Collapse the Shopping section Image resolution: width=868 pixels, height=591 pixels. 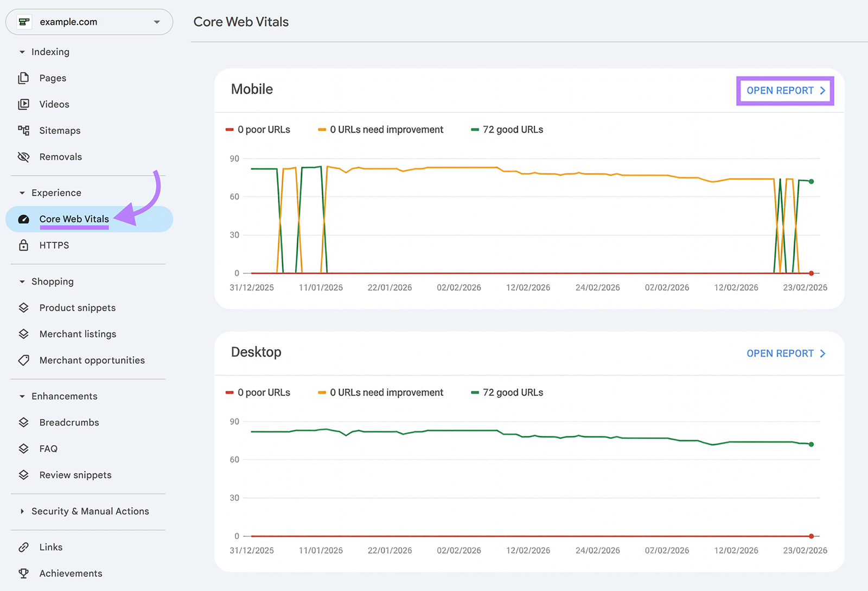[x=53, y=281]
